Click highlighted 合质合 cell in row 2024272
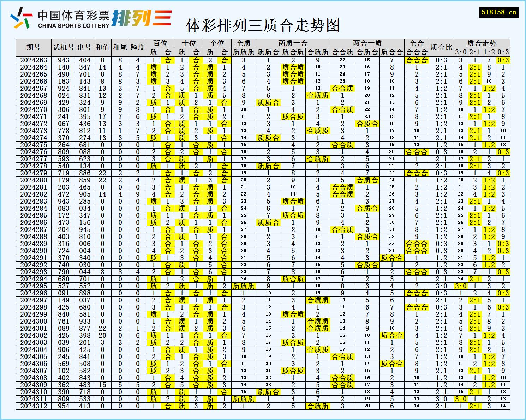Viewport: 526px width, 420px height. click(367, 124)
